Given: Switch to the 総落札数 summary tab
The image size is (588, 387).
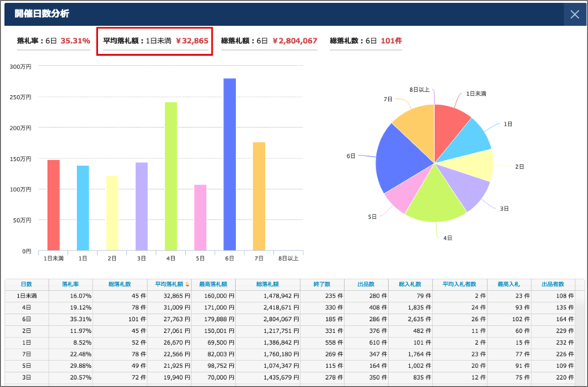Looking at the screenshot, I should click(x=365, y=41).
